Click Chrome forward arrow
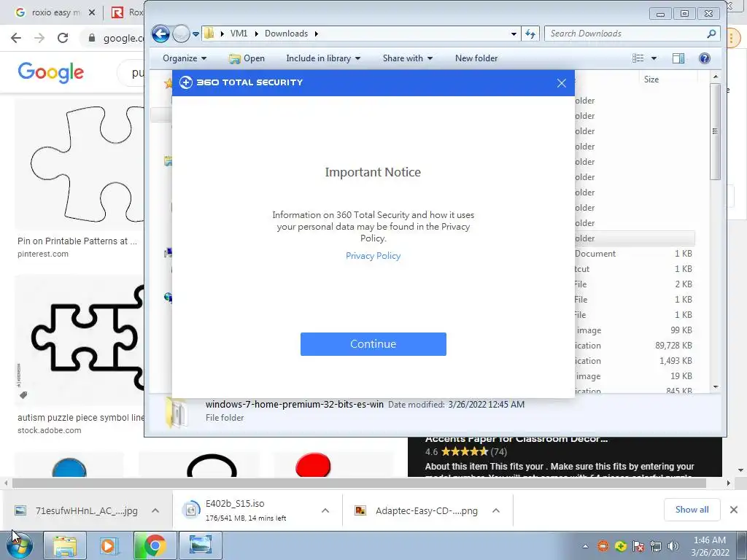 (x=39, y=38)
